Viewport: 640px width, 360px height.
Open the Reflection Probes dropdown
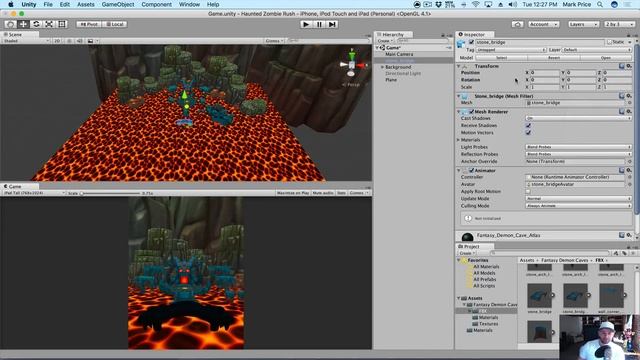578,154
